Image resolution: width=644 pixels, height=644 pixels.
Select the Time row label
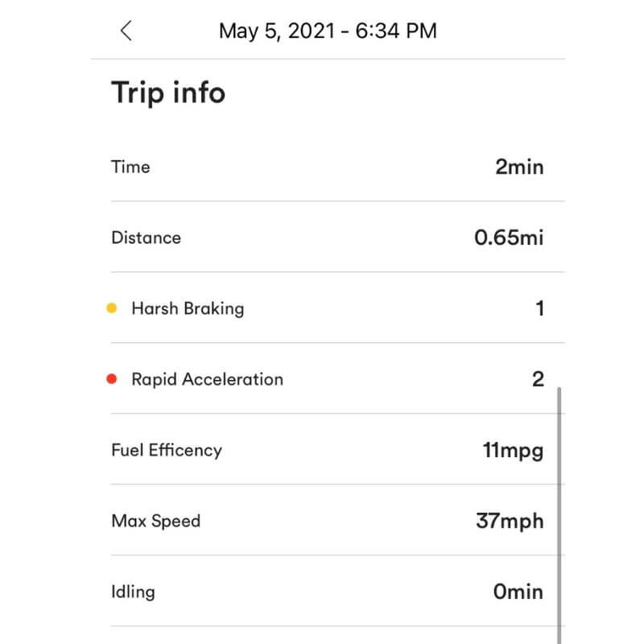point(130,167)
